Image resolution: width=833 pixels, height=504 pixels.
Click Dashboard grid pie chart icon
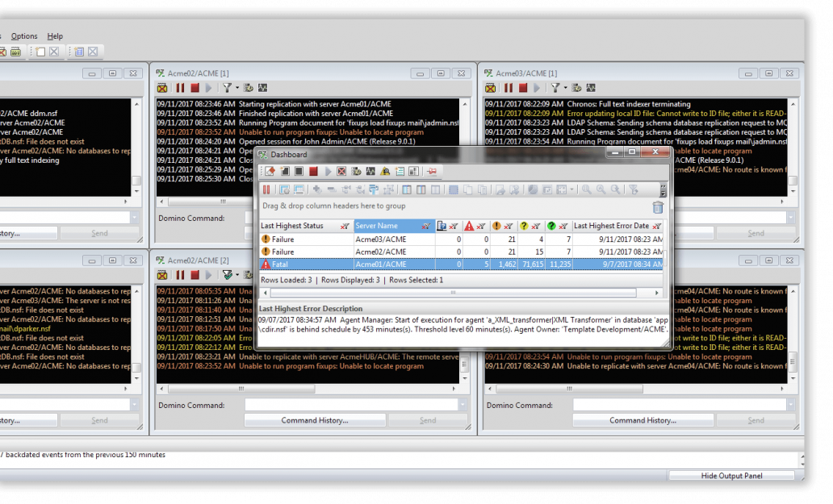533,190
